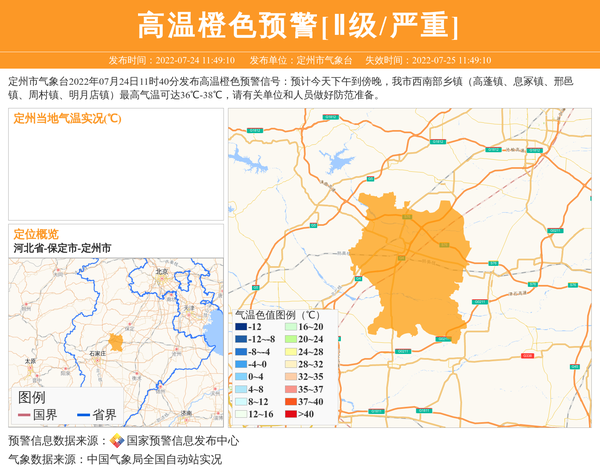This screenshot has height=471, width=600.
Task: Click the 气象数据来源：中国气象局全国自动站实况 line
Action: click(x=115, y=459)
